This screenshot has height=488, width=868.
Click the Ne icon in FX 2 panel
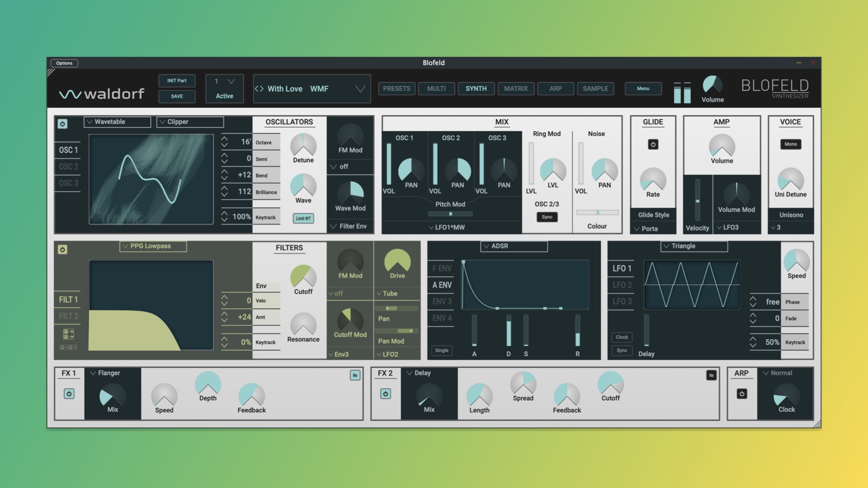click(711, 375)
